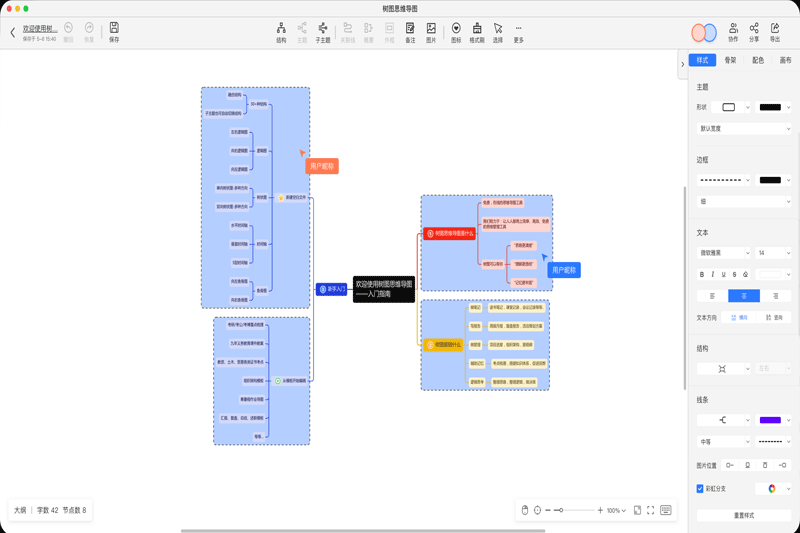
Task: Switch to the 骨架 tab
Action: (x=730, y=60)
